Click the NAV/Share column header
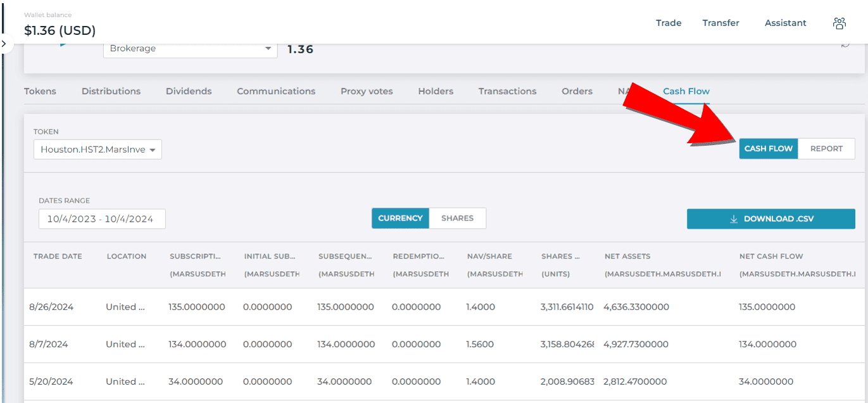868x403 pixels. coord(489,256)
